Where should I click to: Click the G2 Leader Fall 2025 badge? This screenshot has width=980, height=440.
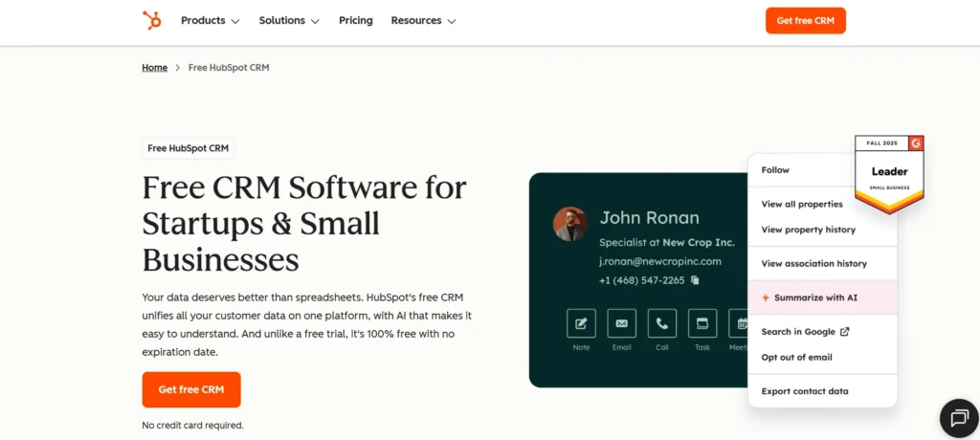[889, 173]
